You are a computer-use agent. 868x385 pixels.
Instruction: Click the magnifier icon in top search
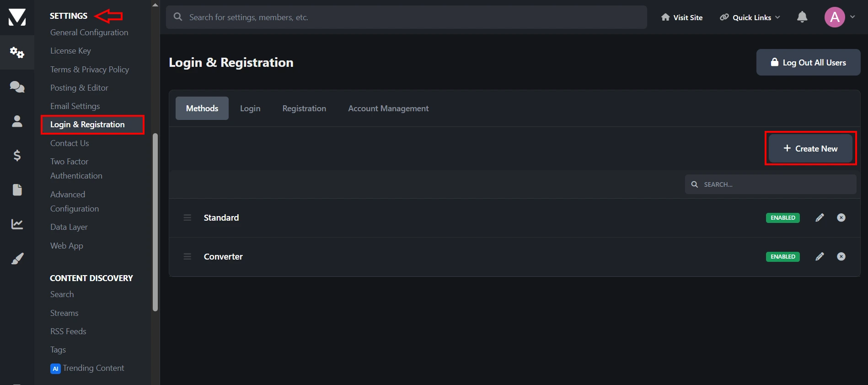178,17
